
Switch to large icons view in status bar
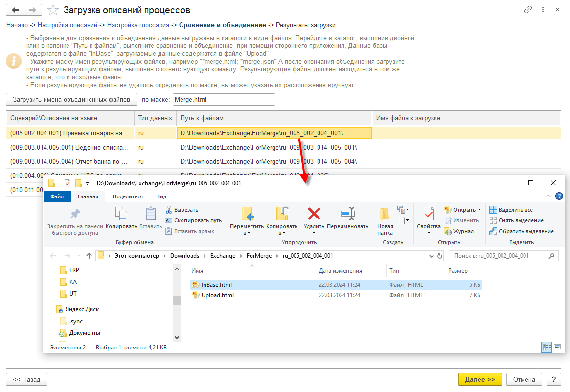[557, 347]
